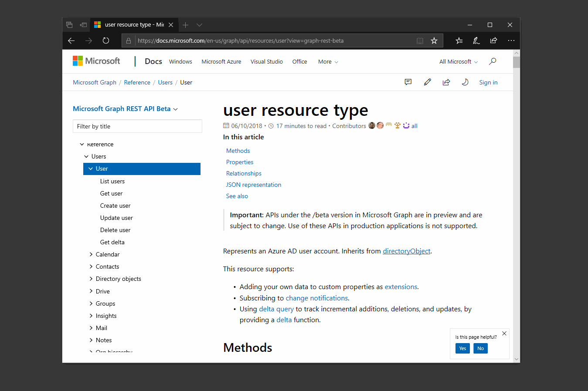Click Yes on page helpful prompt

point(462,348)
